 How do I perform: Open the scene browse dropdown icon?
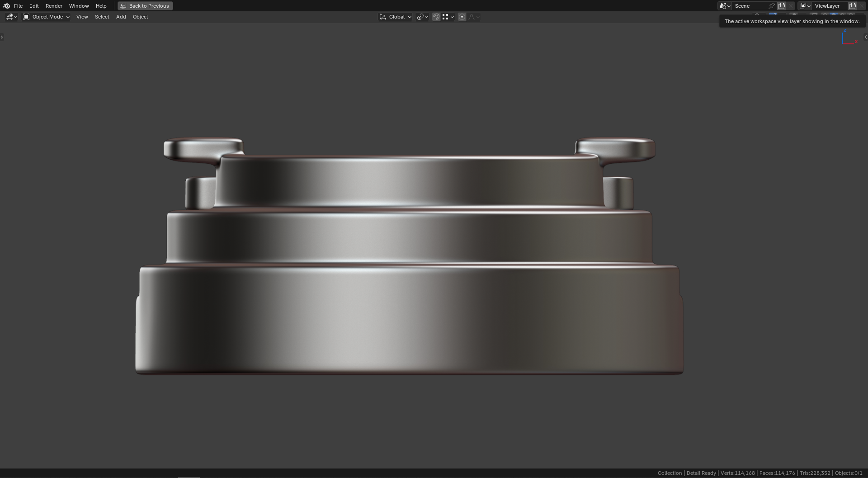[725, 6]
